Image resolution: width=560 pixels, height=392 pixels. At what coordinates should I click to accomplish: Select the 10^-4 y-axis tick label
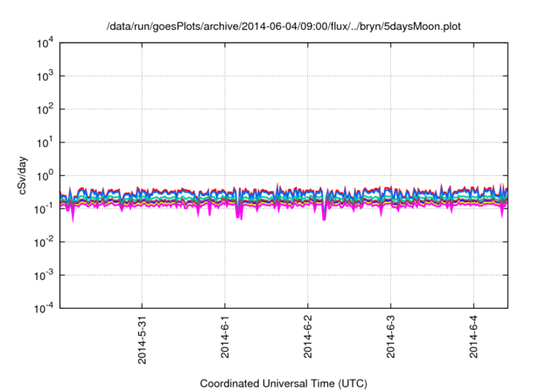[44, 309]
